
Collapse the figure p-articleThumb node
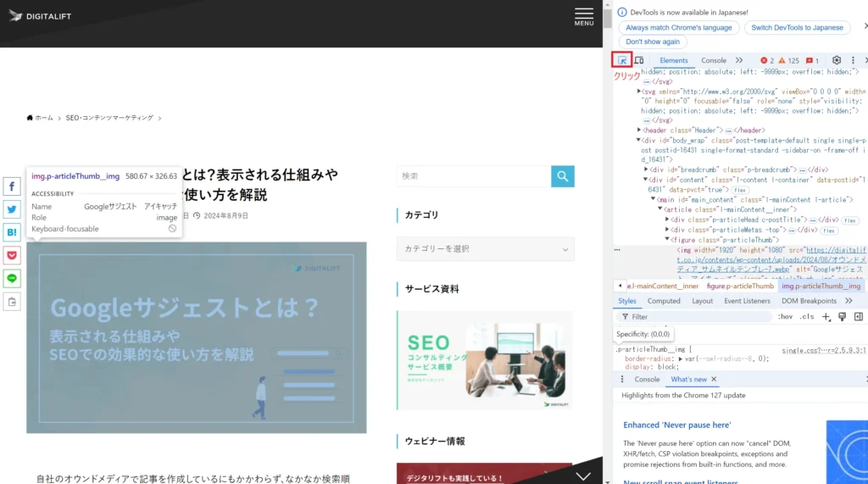tap(667, 239)
